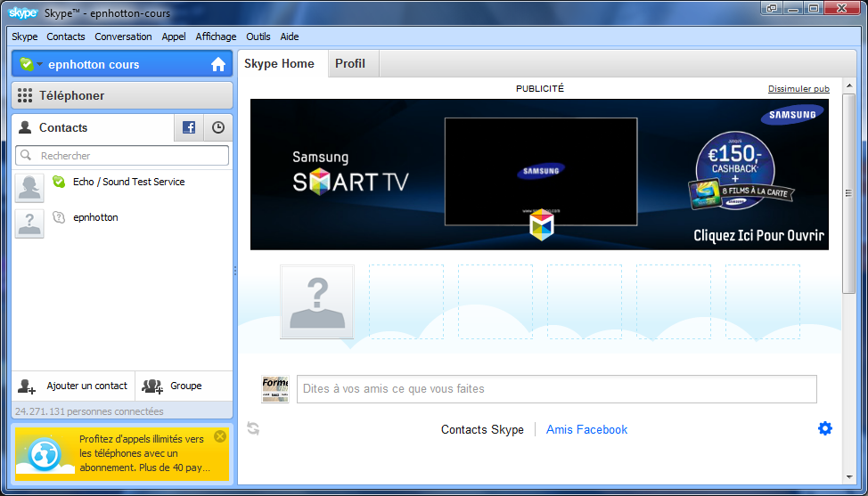Click the Contacts person silhouette icon

[x=25, y=127]
